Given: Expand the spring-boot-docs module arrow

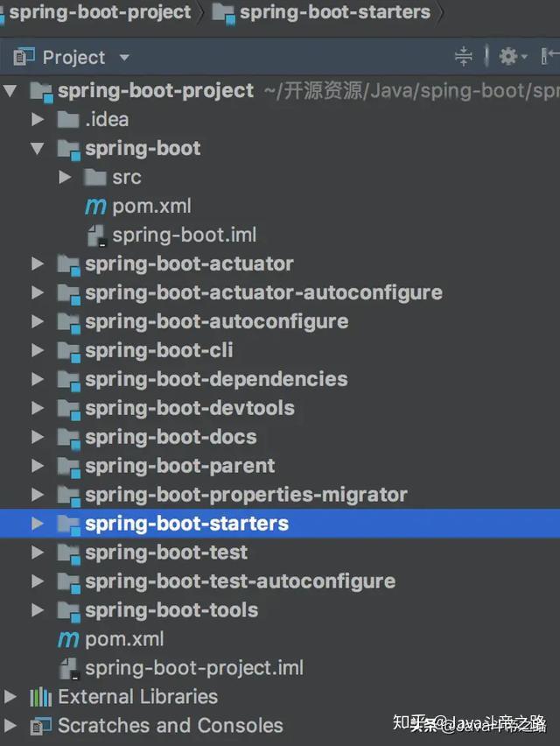Looking at the screenshot, I should pos(38,437).
